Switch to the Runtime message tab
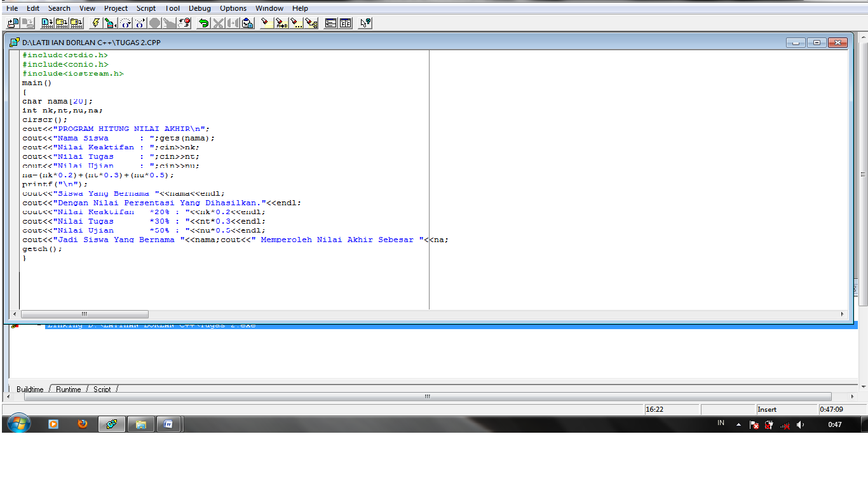The width and height of the screenshot is (868, 488). 68,390
